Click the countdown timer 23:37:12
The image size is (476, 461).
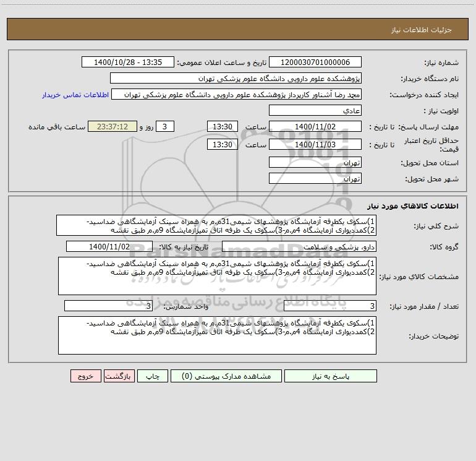pyautogui.click(x=113, y=126)
